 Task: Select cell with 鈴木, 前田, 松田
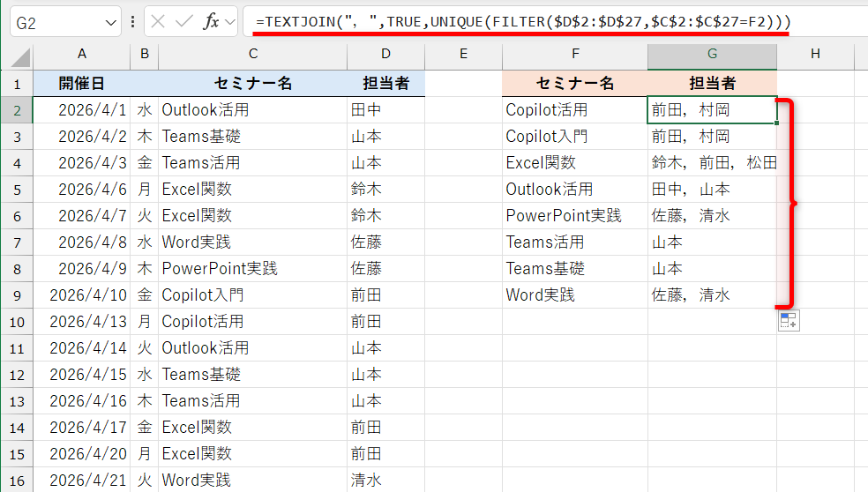(x=712, y=163)
